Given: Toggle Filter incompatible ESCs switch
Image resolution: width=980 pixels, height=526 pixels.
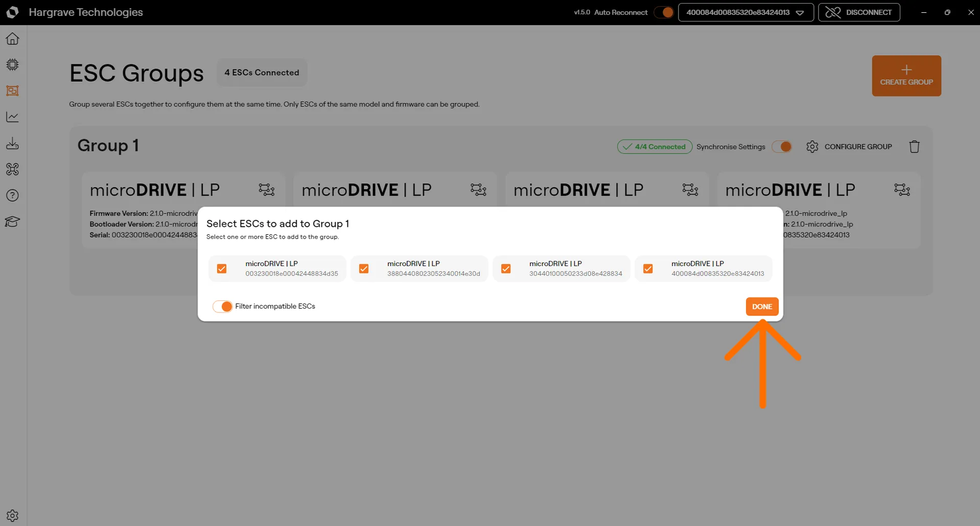Looking at the screenshot, I should click(x=222, y=306).
